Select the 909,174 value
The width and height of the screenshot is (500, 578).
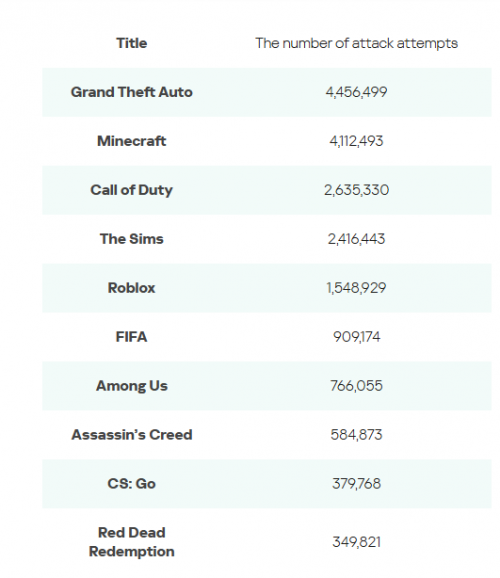356,337
